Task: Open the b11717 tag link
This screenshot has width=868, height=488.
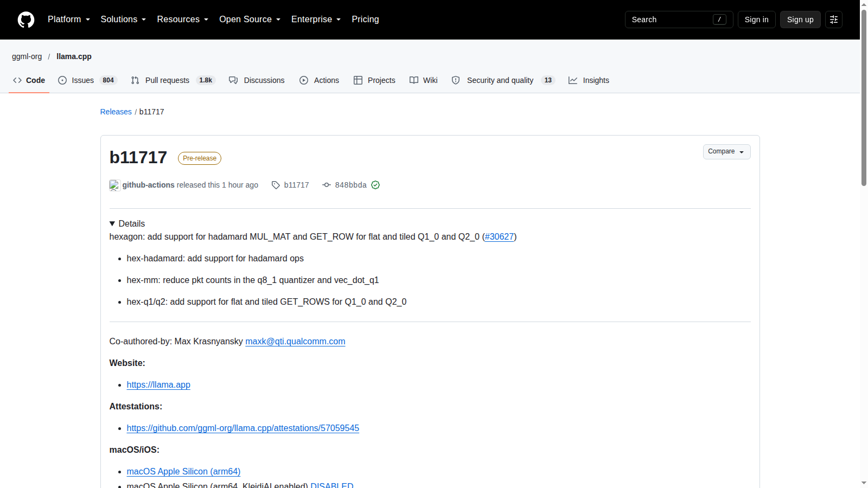Action: click(296, 185)
